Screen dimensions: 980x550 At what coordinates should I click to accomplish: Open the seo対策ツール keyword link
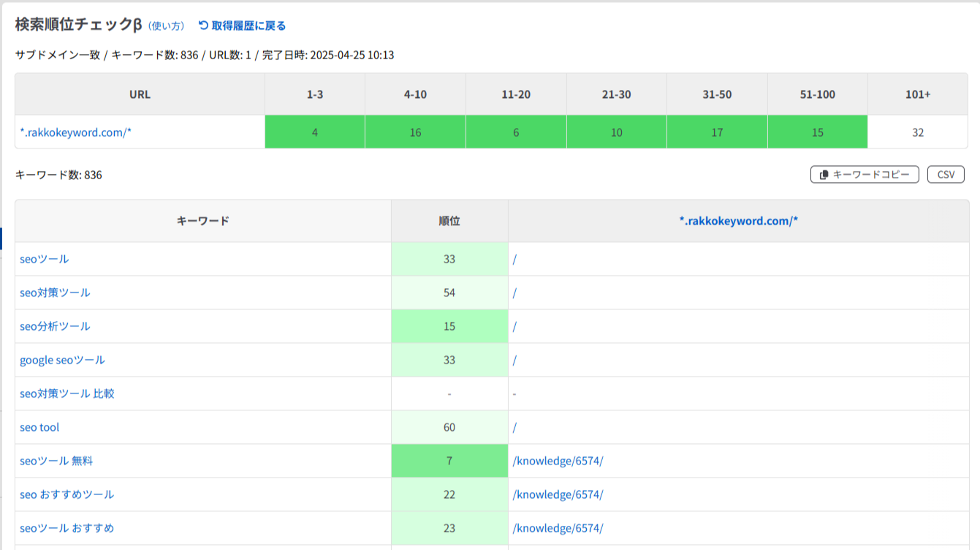pos(55,293)
